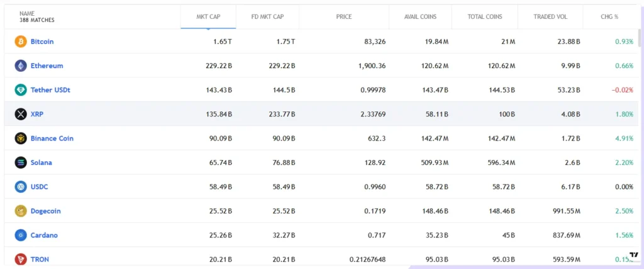Click Dogecoin change 2.50%

[x=625, y=211]
